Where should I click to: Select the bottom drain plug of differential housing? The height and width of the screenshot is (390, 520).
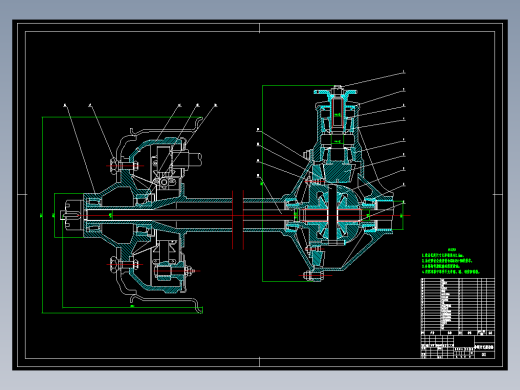[x=314, y=276]
